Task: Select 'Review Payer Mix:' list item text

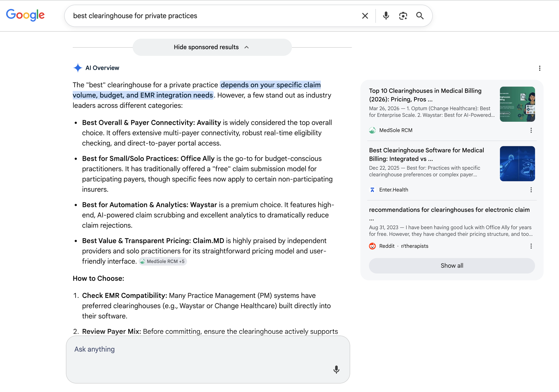Action: point(112,332)
